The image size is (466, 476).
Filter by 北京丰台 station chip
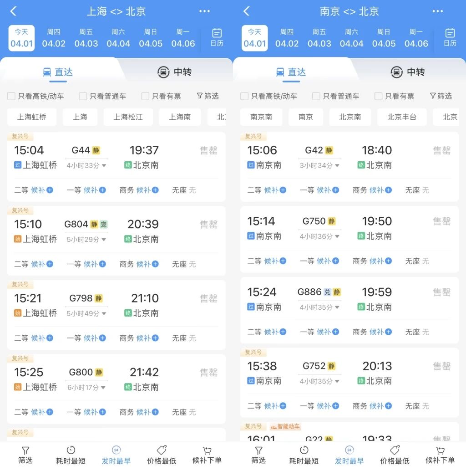402,117
